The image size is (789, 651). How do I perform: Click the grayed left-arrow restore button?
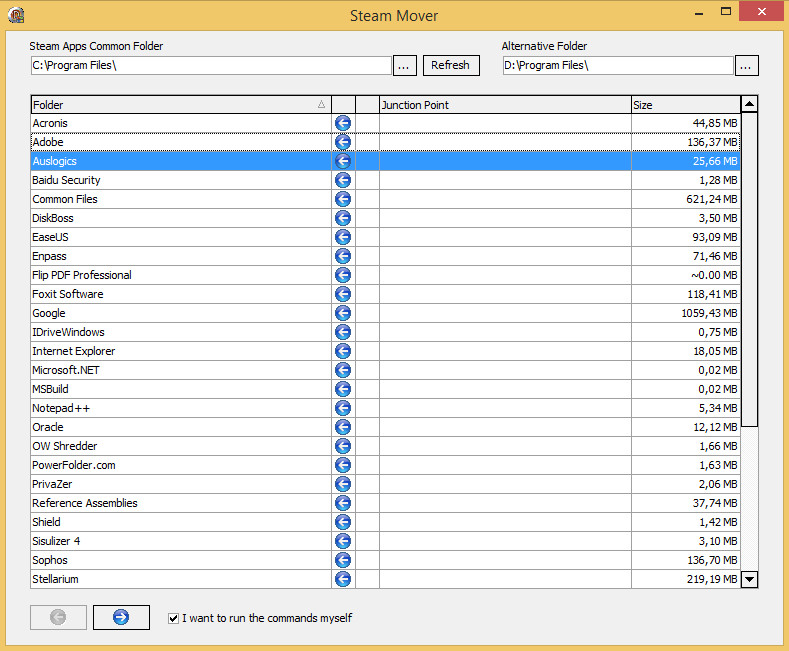pyautogui.click(x=58, y=617)
